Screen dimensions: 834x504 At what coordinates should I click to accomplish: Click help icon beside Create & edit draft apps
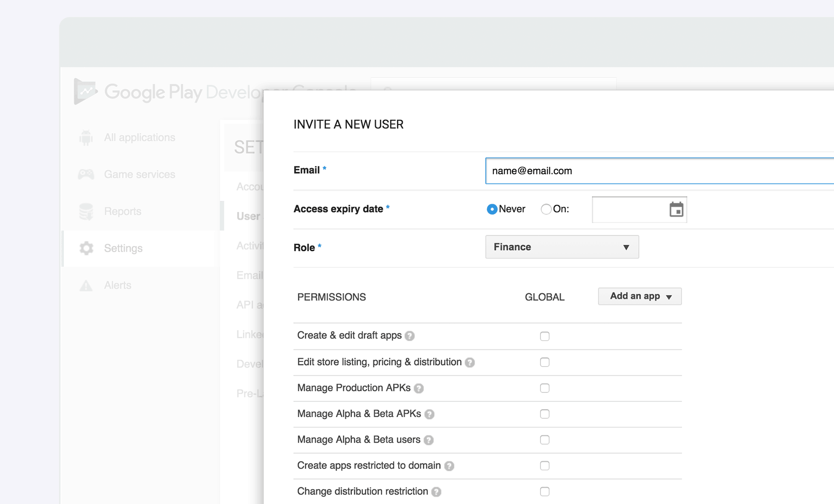point(410,336)
